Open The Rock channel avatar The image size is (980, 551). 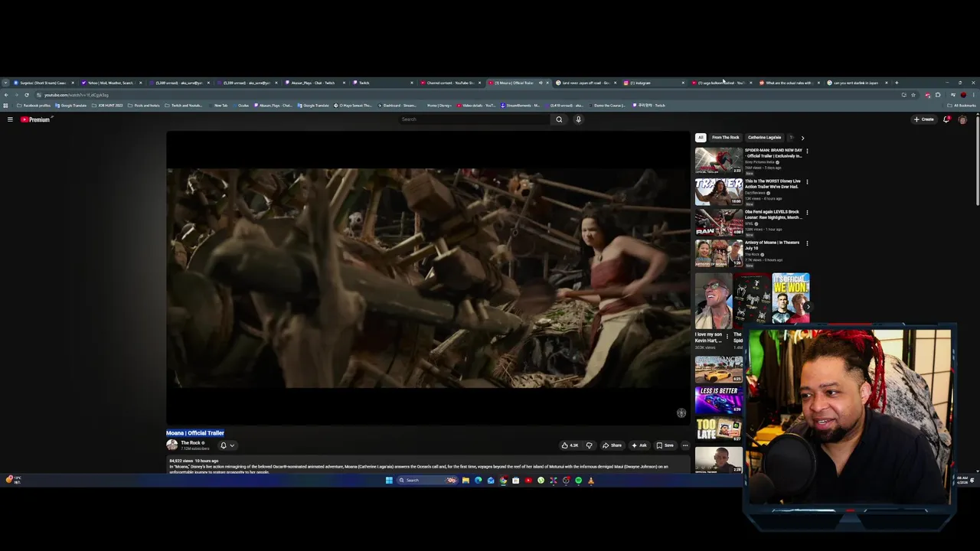pyautogui.click(x=172, y=445)
